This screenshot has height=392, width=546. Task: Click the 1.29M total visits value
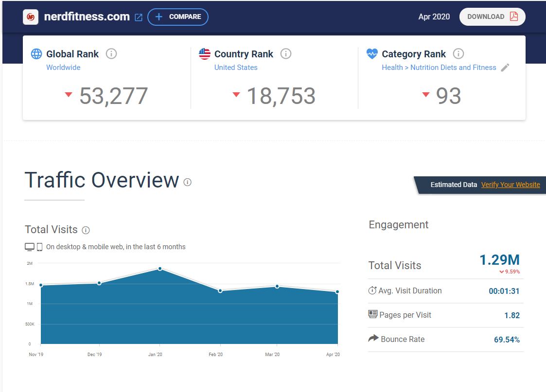(499, 260)
